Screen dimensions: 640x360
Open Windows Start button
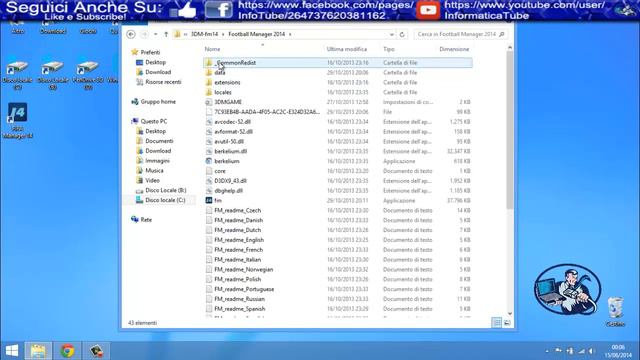[12, 351]
